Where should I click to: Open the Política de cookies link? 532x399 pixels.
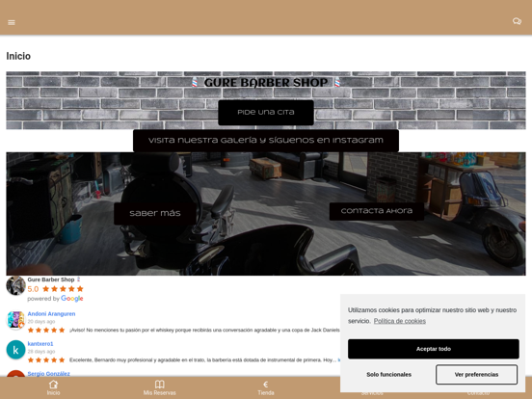pyautogui.click(x=400, y=321)
